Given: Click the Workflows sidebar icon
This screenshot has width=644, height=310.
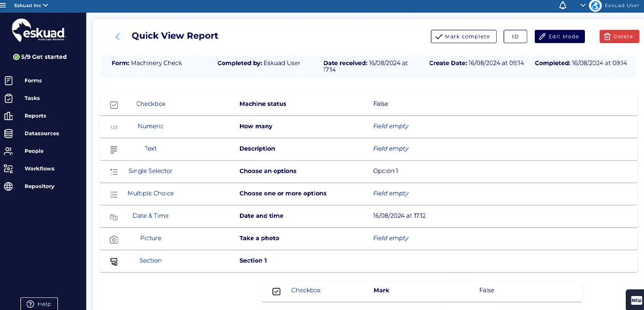Looking at the screenshot, I should coord(8,169).
